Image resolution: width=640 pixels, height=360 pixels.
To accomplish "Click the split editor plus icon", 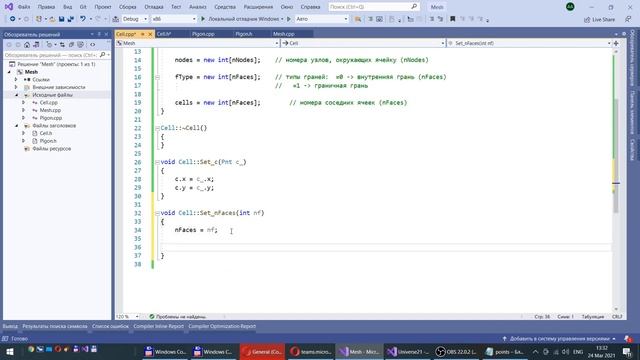I will 616,43.
